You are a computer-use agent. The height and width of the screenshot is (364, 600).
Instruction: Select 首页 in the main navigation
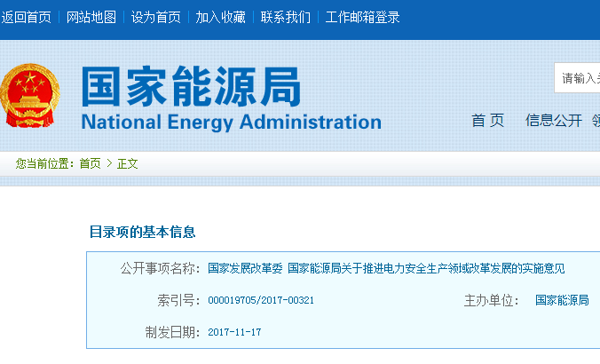click(x=487, y=121)
